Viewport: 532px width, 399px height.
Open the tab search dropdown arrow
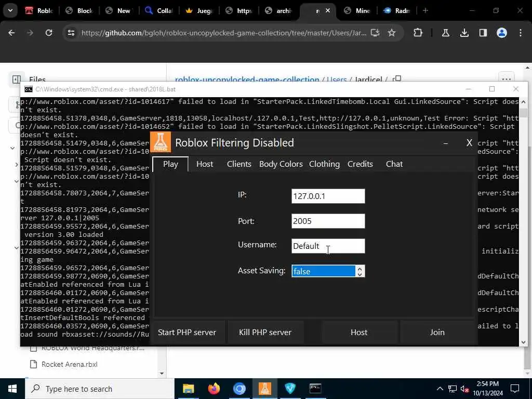(x=10, y=10)
